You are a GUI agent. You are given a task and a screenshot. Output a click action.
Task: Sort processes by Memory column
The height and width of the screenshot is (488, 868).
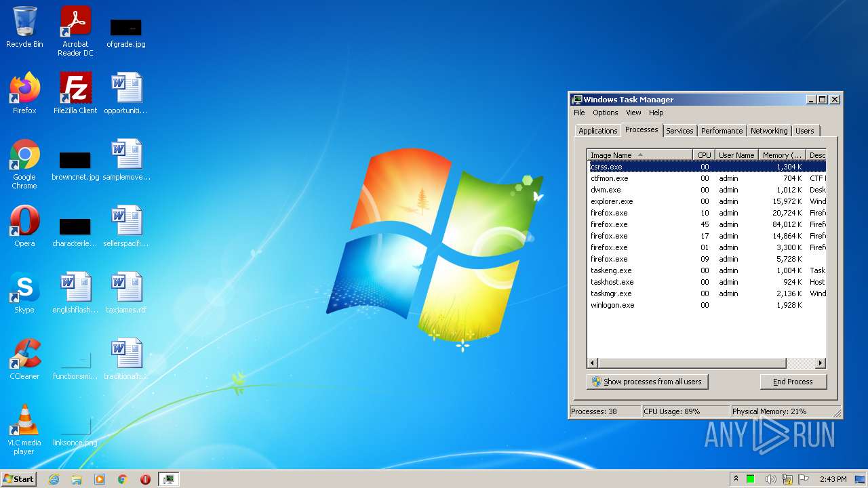tap(782, 155)
